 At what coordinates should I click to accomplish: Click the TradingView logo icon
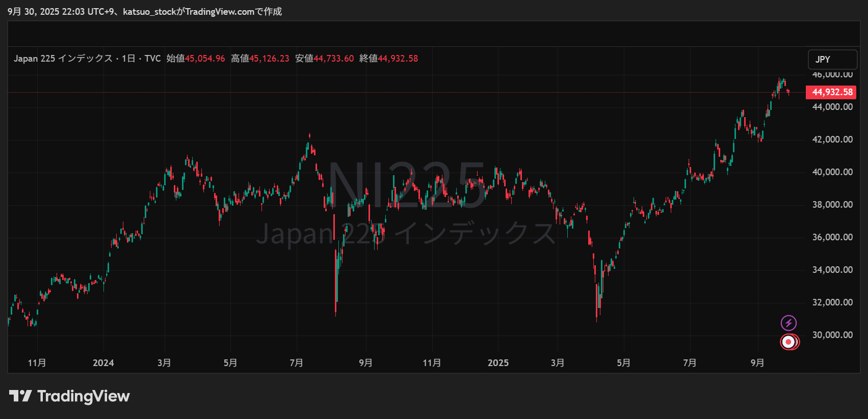(20, 396)
